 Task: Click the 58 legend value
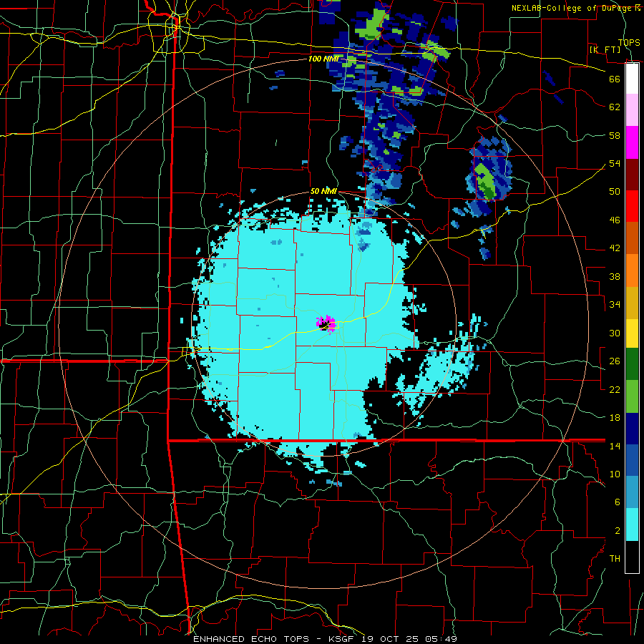click(x=615, y=135)
